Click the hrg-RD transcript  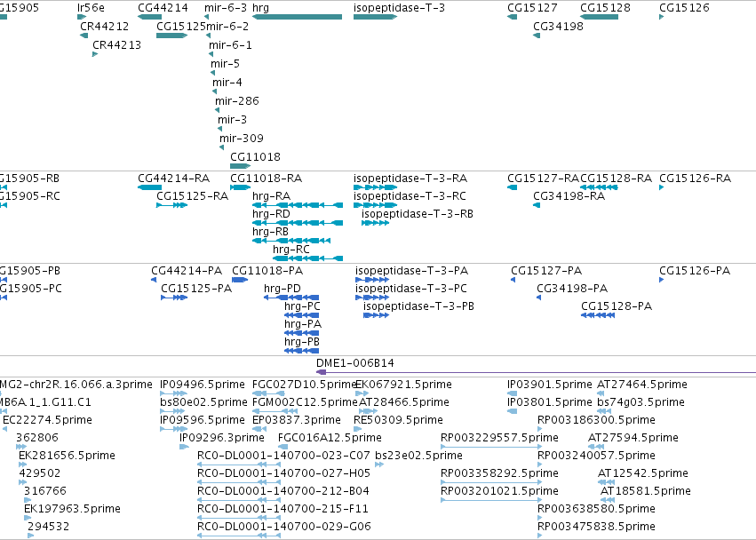click(298, 223)
